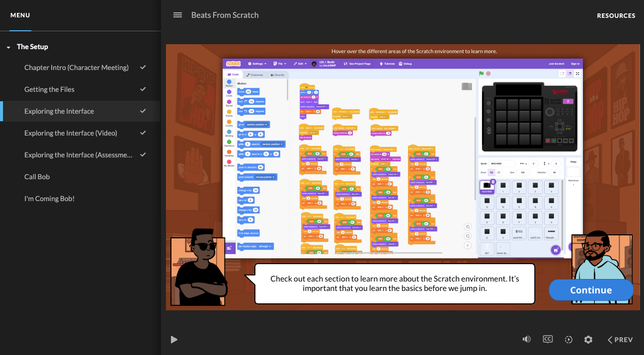
Task: Reset the code workspace zoom
Action: (468, 246)
